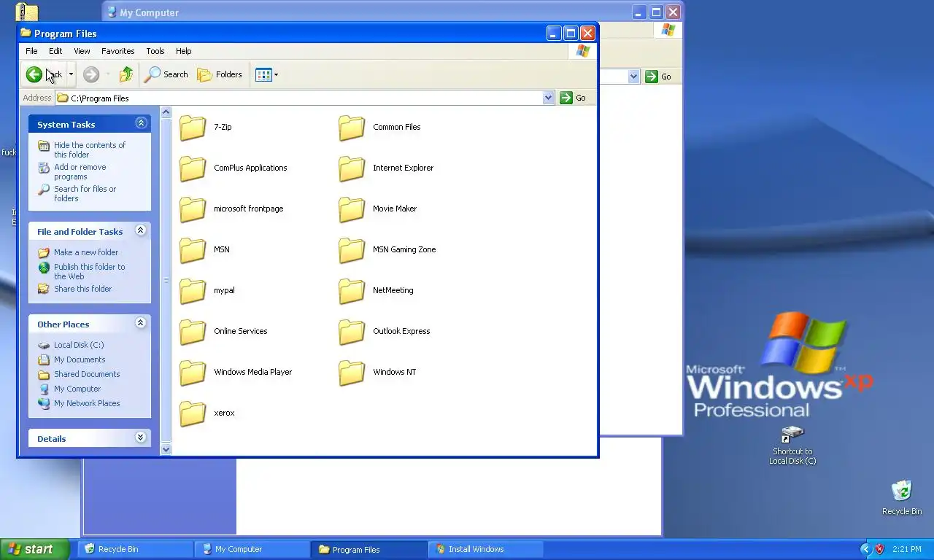The width and height of the screenshot is (934, 560).
Task: Expand address dropdown in My Computer window
Action: tap(633, 77)
